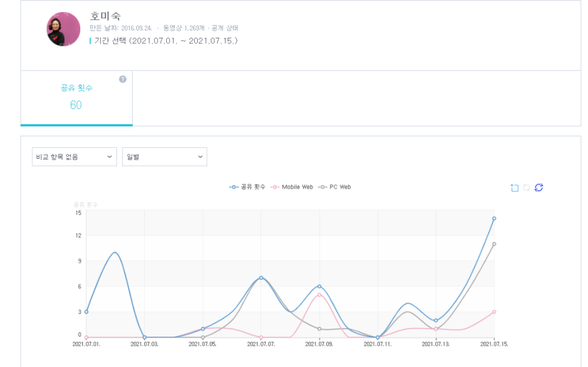Click the help question mark icon
The height and width of the screenshot is (367, 588).
tap(122, 79)
